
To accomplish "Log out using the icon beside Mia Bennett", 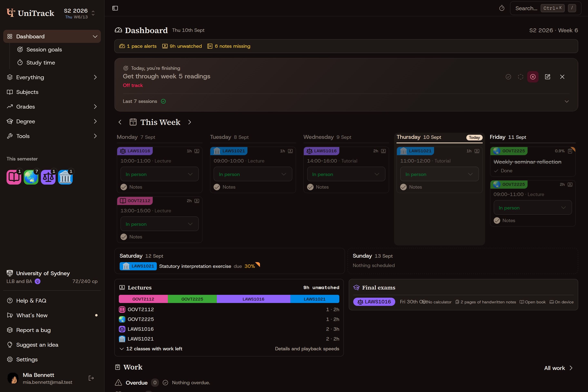I will click(91, 378).
